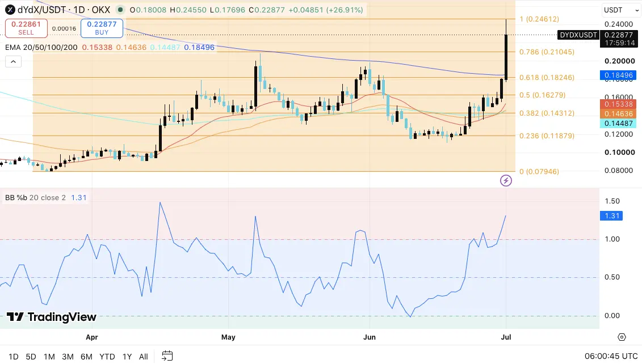
Task: Click the EMA 20/50/100/200 indicator label
Action: click(x=41, y=48)
